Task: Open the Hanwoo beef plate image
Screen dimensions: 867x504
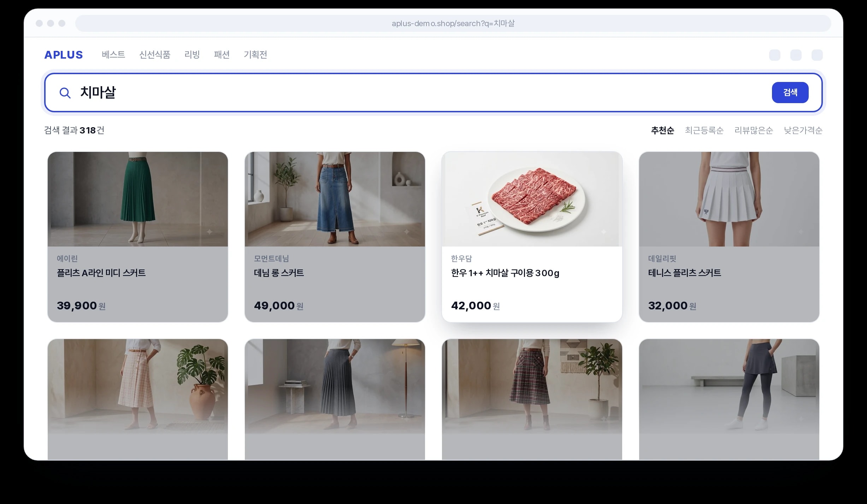Action: 532,199
